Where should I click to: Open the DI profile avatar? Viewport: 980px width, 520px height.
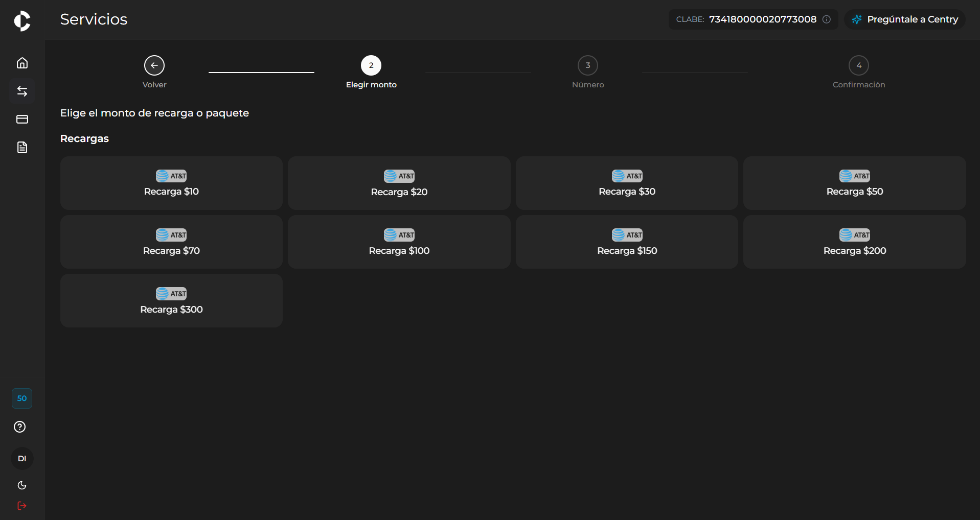coord(22,459)
